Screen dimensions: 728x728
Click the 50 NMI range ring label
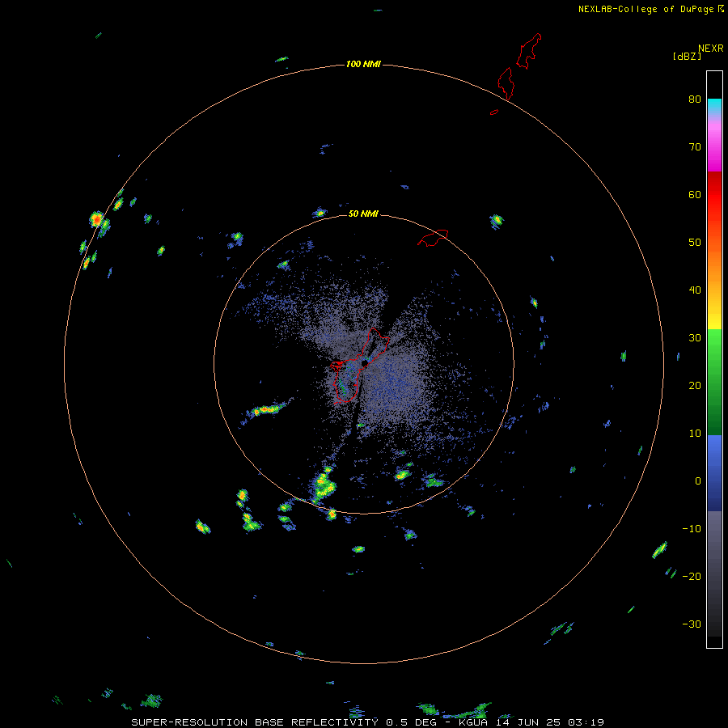pos(363,214)
